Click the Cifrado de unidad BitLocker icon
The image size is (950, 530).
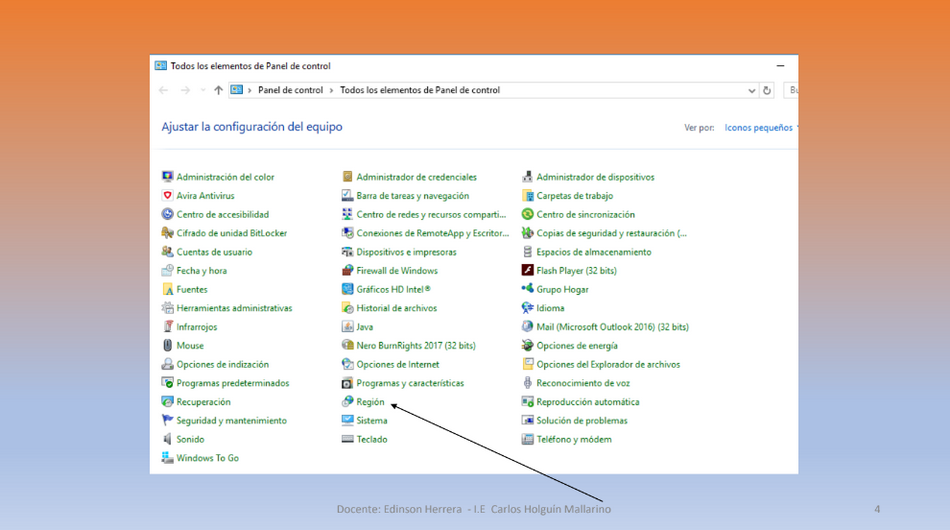click(167, 233)
